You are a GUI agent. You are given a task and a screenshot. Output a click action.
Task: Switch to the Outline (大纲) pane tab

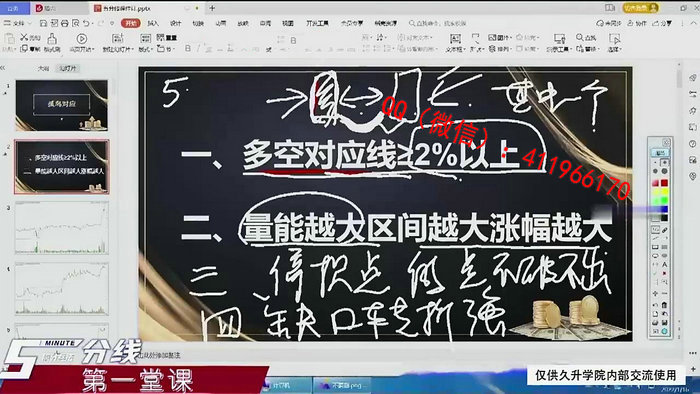[x=43, y=68]
